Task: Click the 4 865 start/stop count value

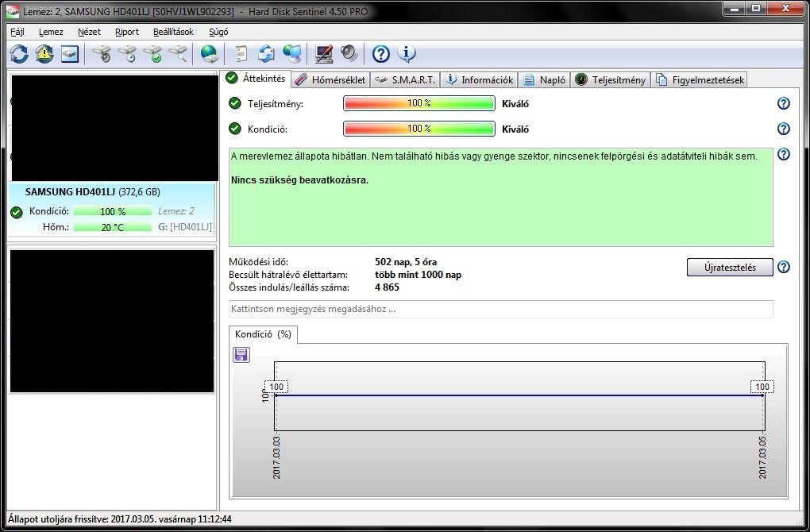Action: point(387,287)
